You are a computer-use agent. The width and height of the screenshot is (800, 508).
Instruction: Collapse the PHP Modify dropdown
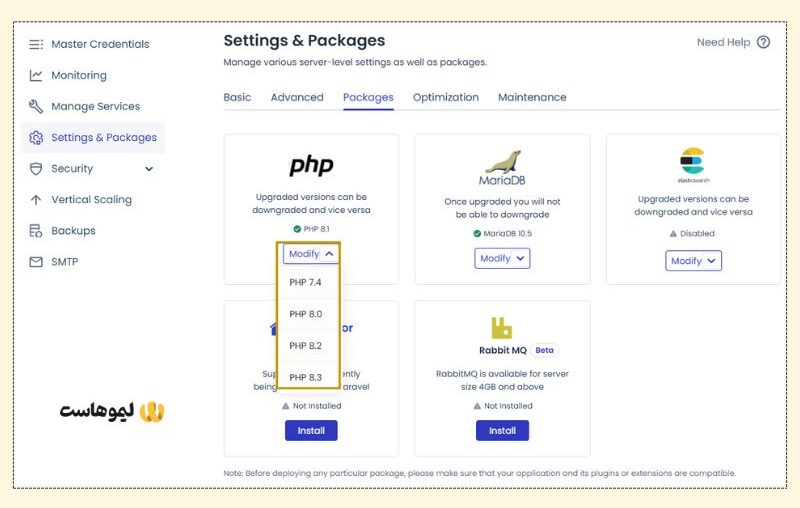pyautogui.click(x=311, y=254)
